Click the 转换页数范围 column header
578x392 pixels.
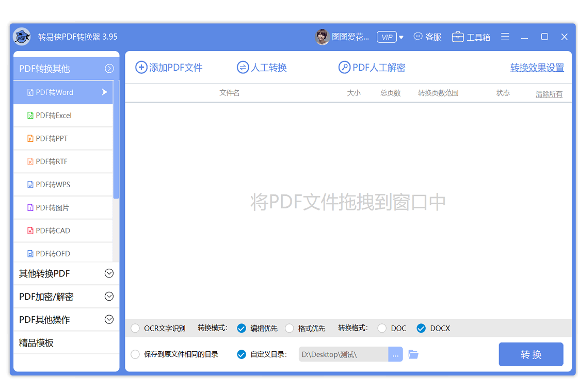438,93
